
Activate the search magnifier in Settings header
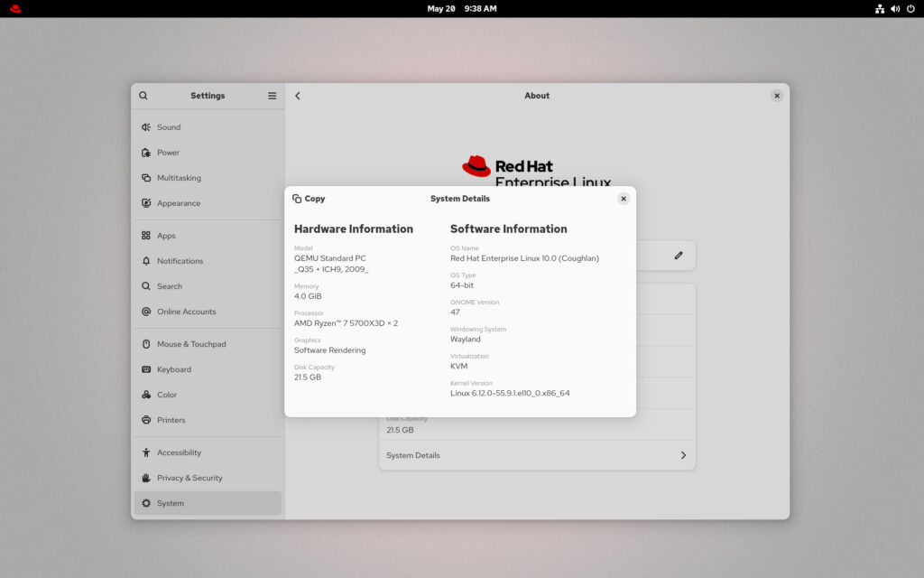click(x=143, y=95)
